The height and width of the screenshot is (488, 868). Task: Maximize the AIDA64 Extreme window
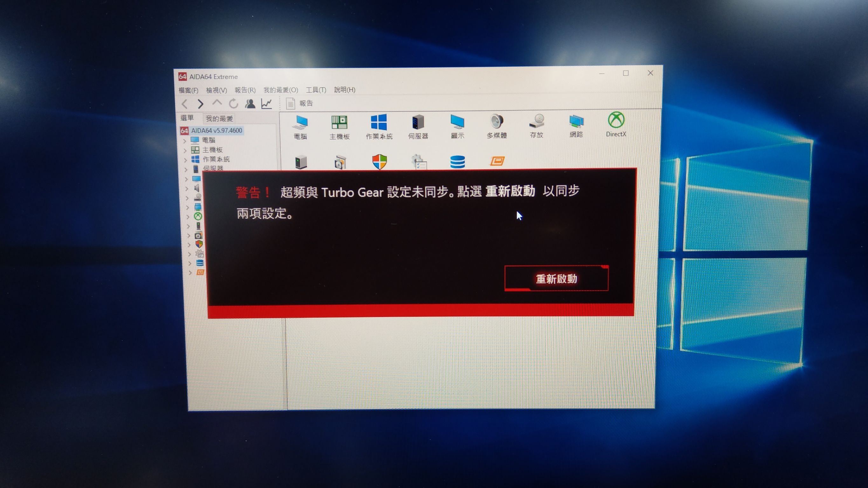pos(626,73)
